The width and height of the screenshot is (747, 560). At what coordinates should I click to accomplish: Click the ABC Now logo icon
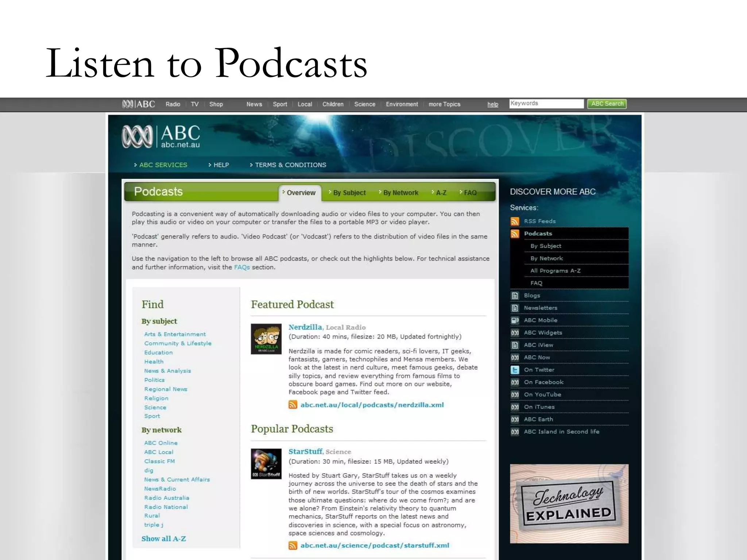[515, 358]
